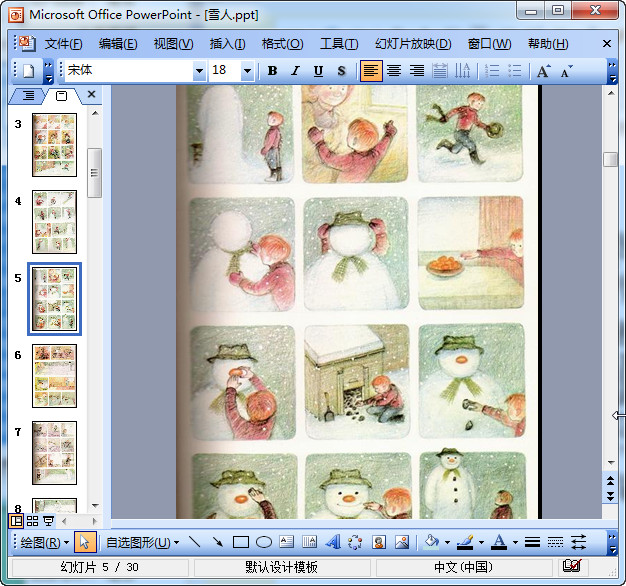Image resolution: width=626 pixels, height=586 pixels.
Task: Switch to Normal view icon
Action: [x=16, y=521]
